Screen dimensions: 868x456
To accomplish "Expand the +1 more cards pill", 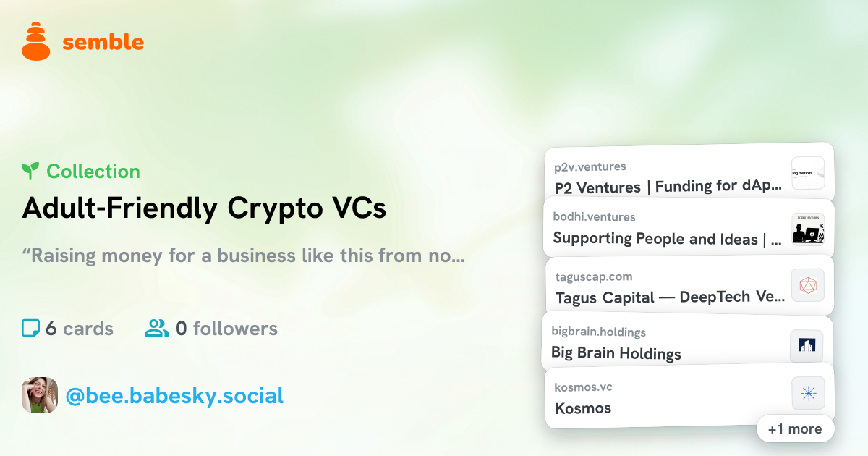I will pyautogui.click(x=795, y=428).
